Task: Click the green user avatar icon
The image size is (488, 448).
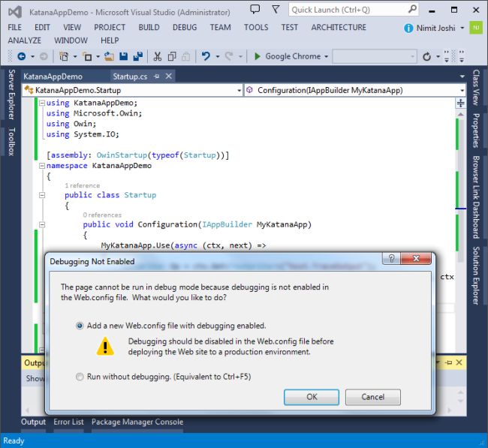Action: coord(476,28)
